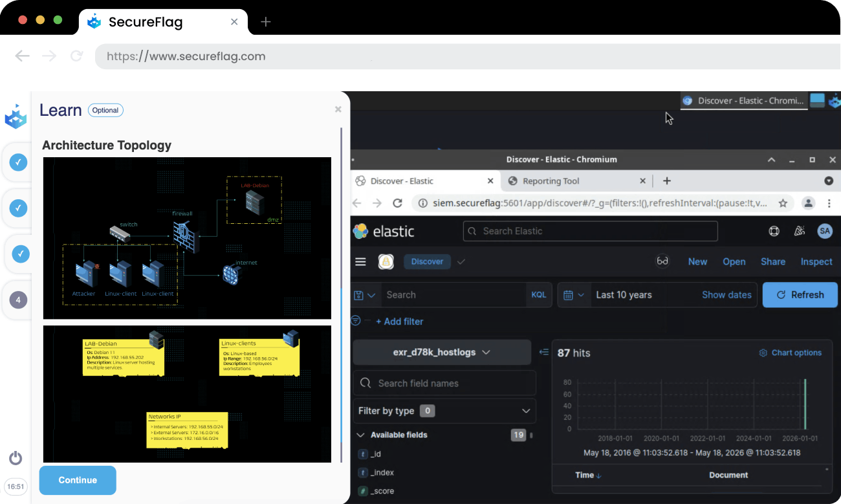This screenshot has height=504, width=841.
Task: Open the third completed step in the sidebar
Action: coord(21,254)
